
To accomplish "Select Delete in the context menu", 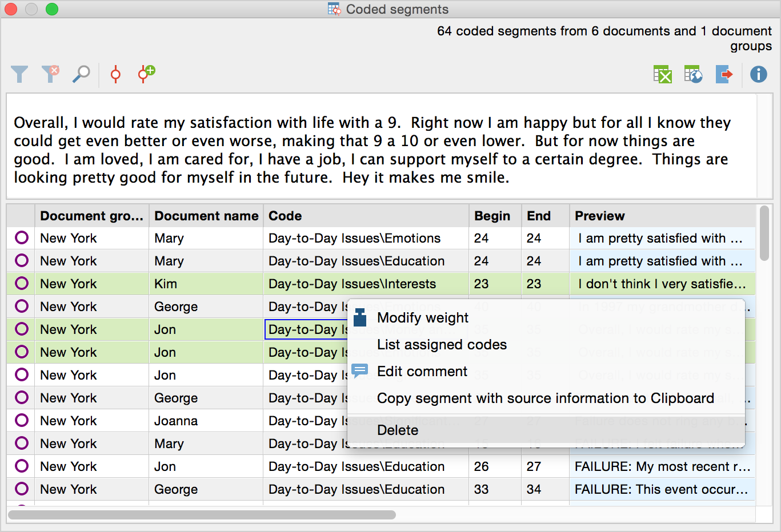I will (x=398, y=430).
